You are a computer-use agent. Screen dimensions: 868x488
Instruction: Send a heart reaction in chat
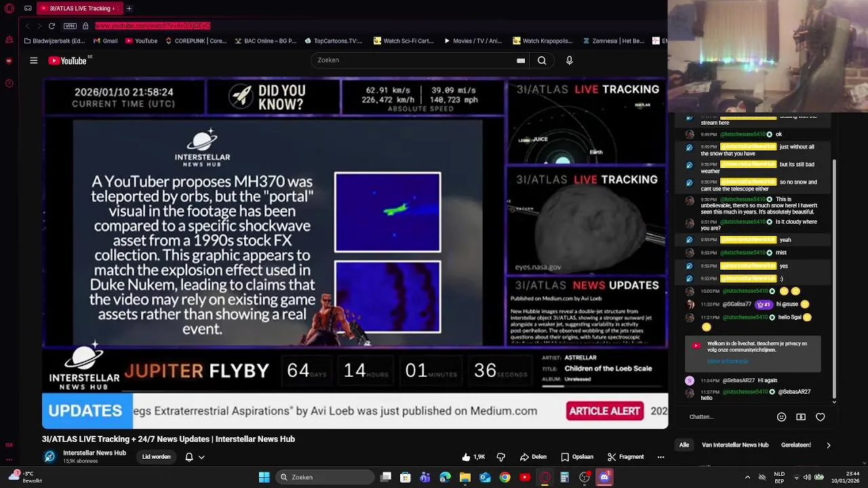(x=821, y=417)
